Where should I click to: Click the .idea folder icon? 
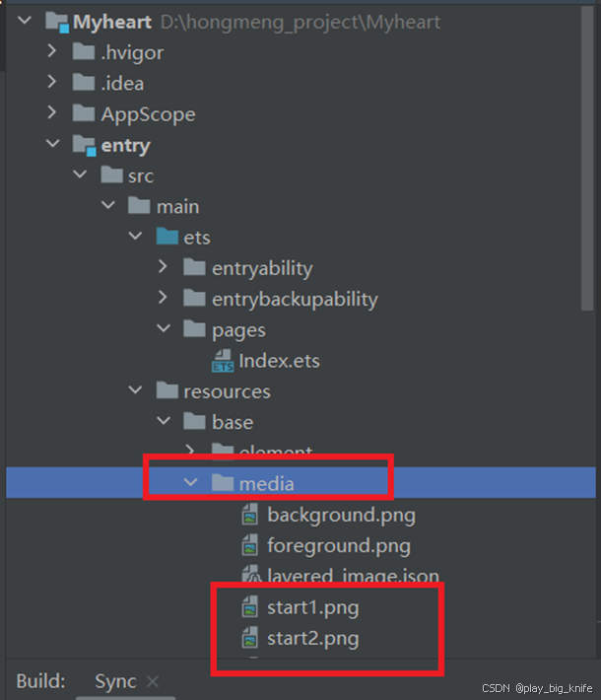tap(84, 83)
